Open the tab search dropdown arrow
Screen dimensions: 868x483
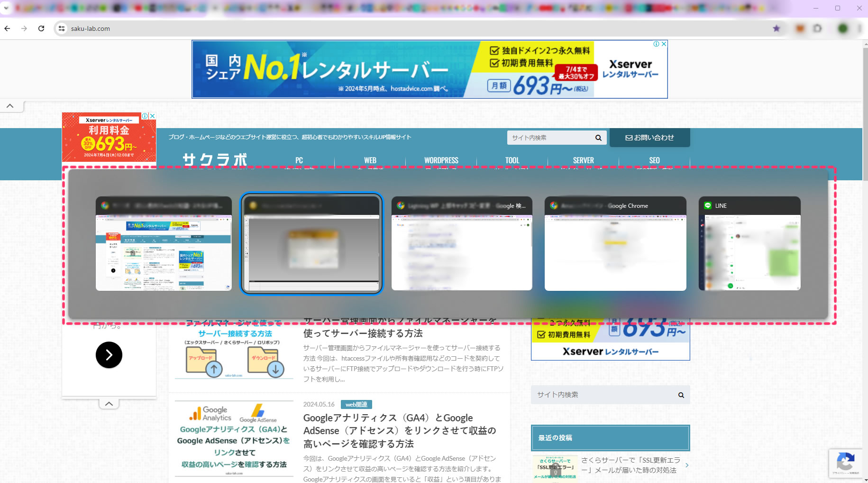6,8
